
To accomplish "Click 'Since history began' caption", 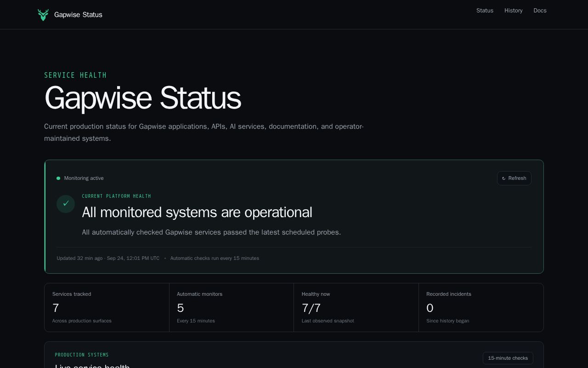I will pyautogui.click(x=447, y=321).
